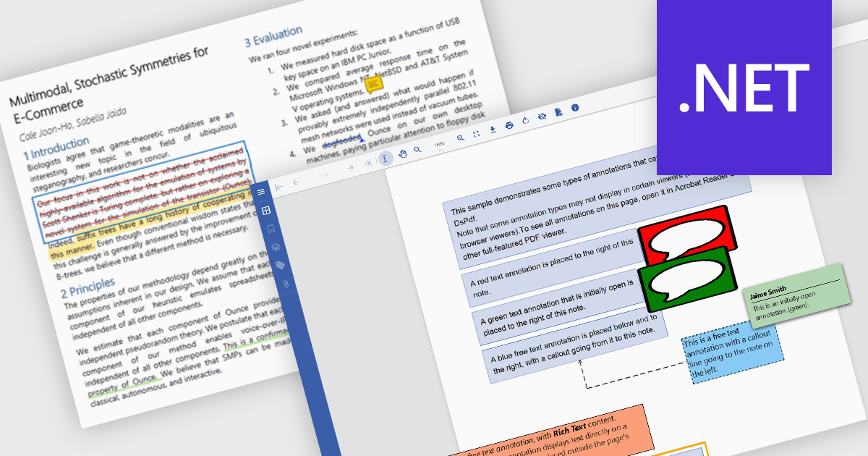Show the page thumbnails panel
The width and height of the screenshot is (868, 456).
[x=266, y=210]
